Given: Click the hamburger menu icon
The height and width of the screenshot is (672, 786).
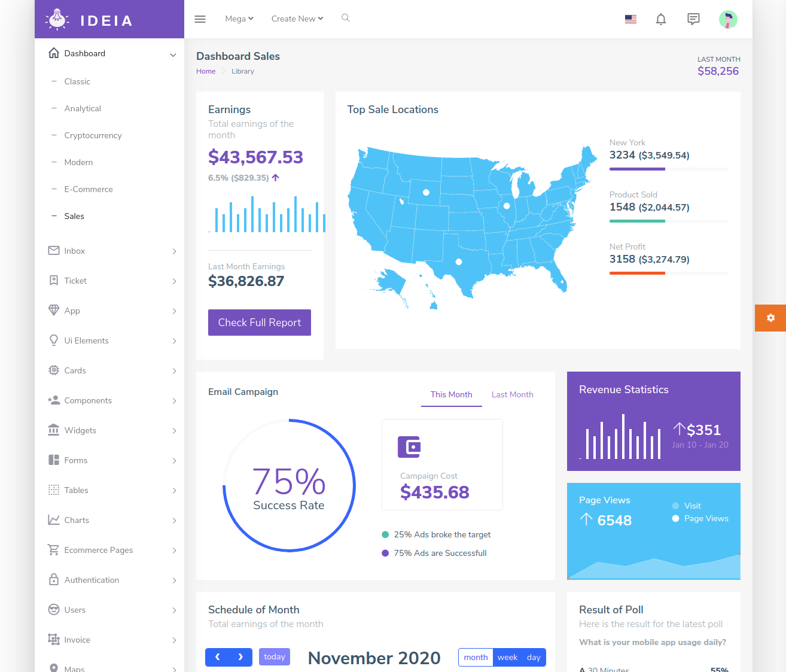Looking at the screenshot, I should coord(200,19).
